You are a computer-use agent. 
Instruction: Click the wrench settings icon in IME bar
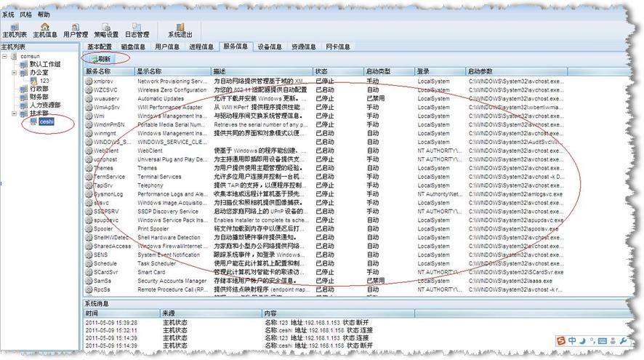624,340
